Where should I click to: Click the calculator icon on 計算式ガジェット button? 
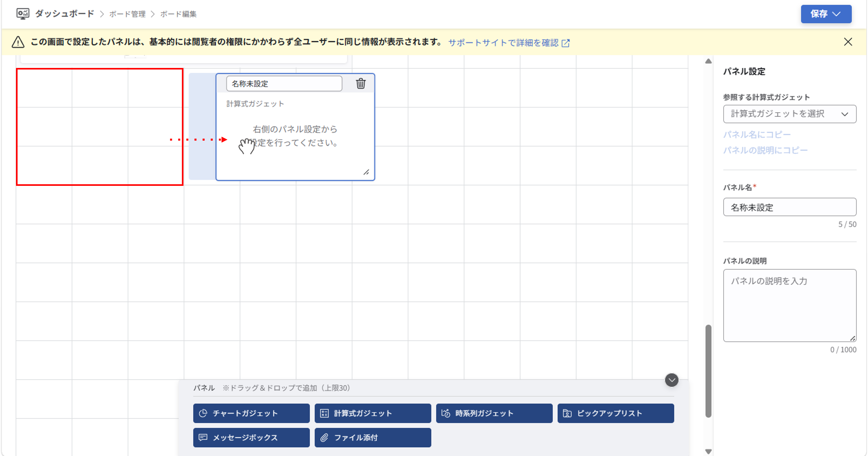pyautogui.click(x=324, y=413)
